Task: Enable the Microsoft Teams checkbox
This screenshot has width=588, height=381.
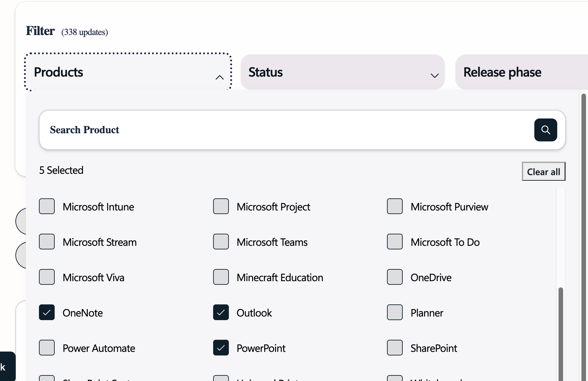Action: 221,242
